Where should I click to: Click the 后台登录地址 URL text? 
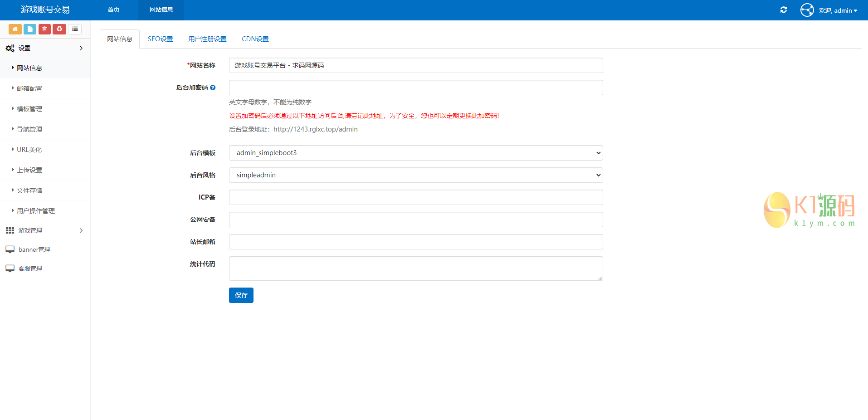(x=316, y=129)
